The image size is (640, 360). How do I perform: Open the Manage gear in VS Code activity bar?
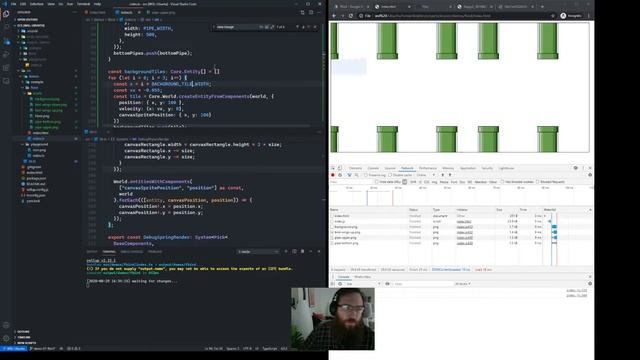pos(6,338)
